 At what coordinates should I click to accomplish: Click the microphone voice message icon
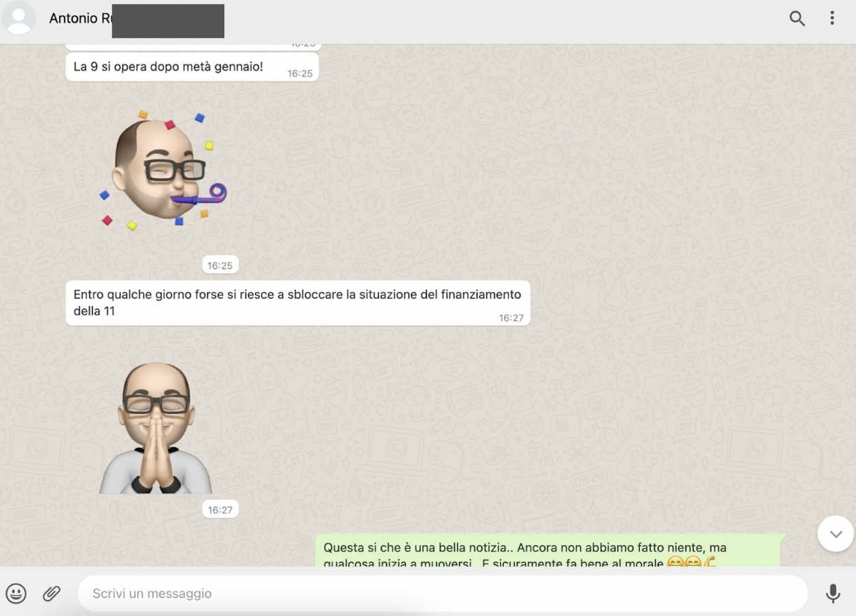click(833, 593)
